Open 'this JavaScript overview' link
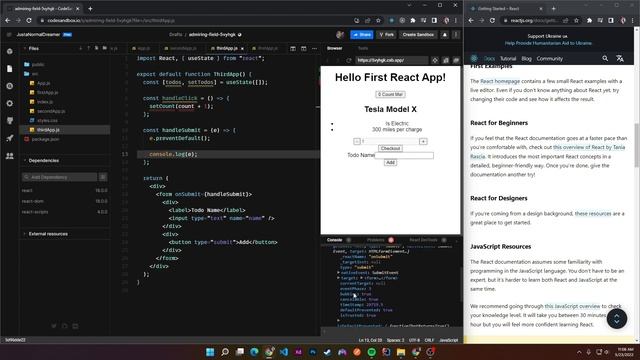Screen dimensions: 640x360 click(x=572, y=306)
